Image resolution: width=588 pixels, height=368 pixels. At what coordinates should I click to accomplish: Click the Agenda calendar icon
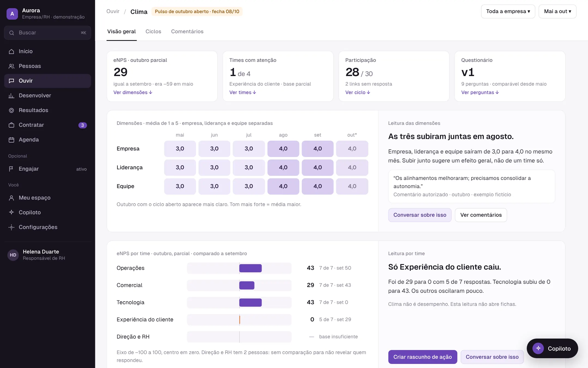click(11, 140)
